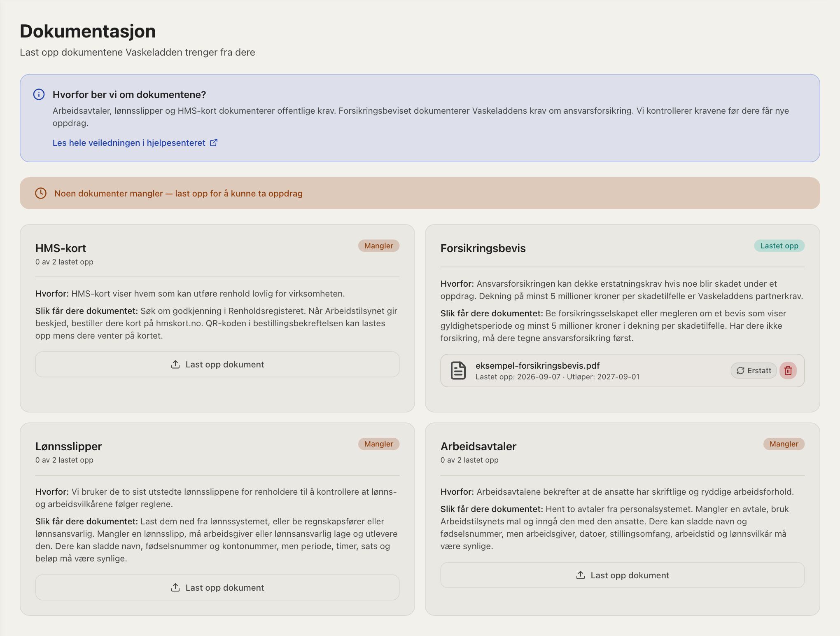Click the Arbeidsavtaler card title
The height and width of the screenshot is (636, 840).
pos(478,446)
